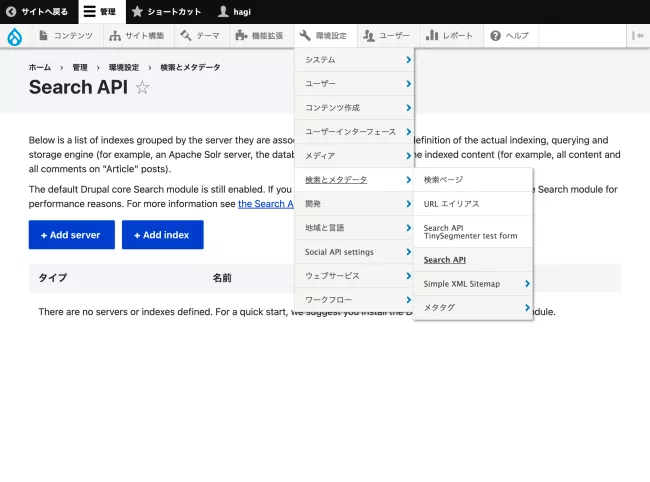Open Social API settings menu entry
Screen dimensions: 650x482
pos(354,252)
